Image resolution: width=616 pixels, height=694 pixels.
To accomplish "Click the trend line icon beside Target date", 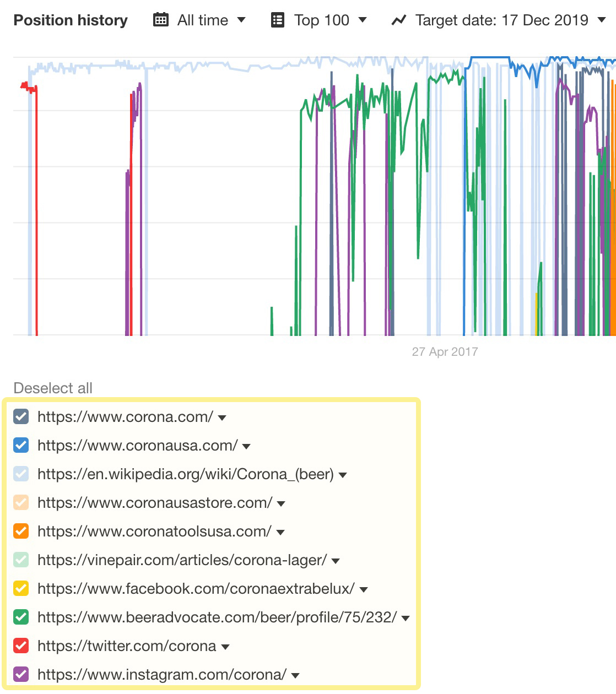I will tap(398, 20).
